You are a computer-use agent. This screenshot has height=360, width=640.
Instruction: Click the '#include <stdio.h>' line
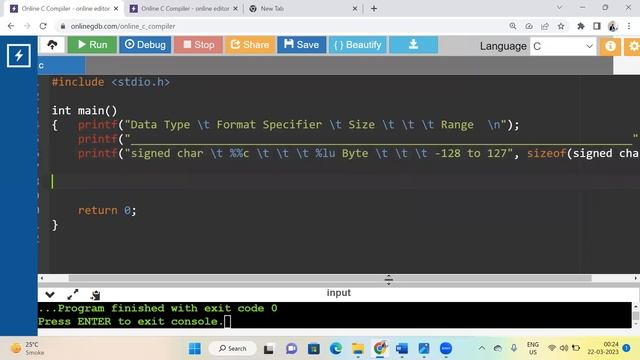pyautogui.click(x=111, y=82)
